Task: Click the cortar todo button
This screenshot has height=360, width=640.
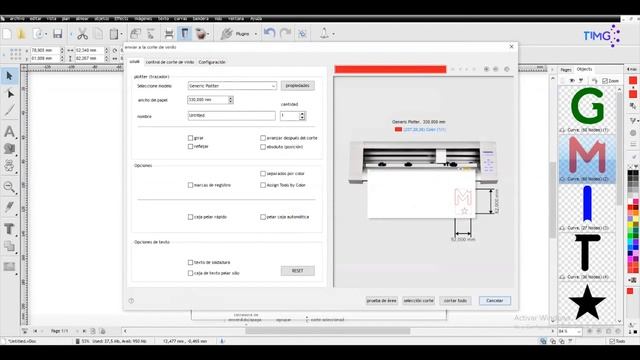Action: pyautogui.click(x=456, y=301)
